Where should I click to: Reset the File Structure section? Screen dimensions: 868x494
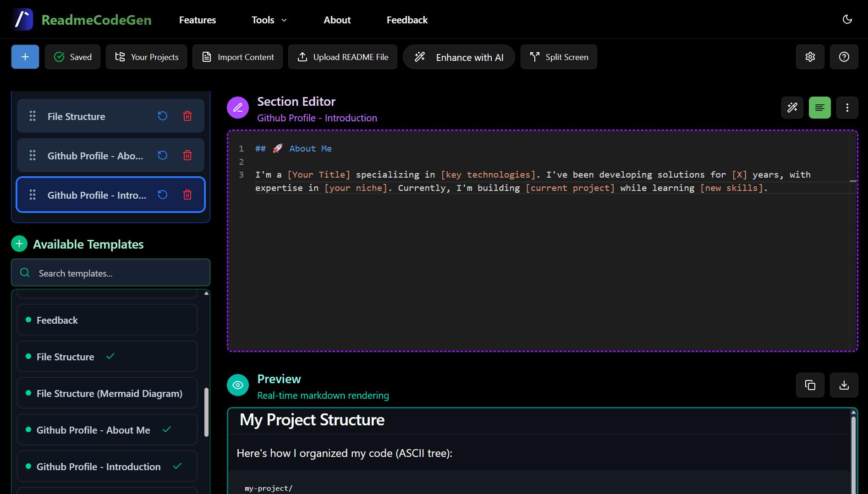[x=162, y=116]
